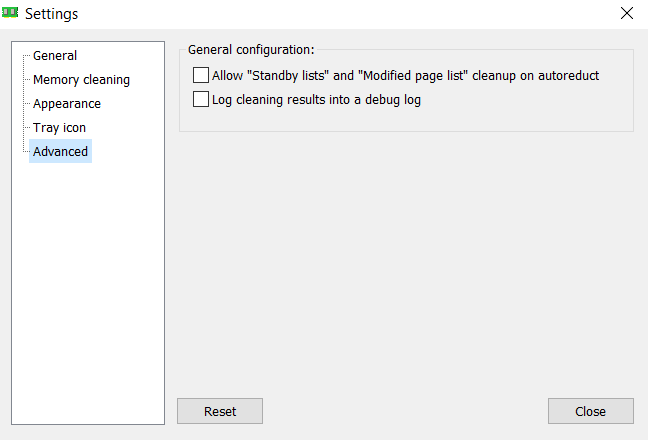The image size is (648, 440).
Task: Go to the Appearance settings page
Action: point(67,104)
